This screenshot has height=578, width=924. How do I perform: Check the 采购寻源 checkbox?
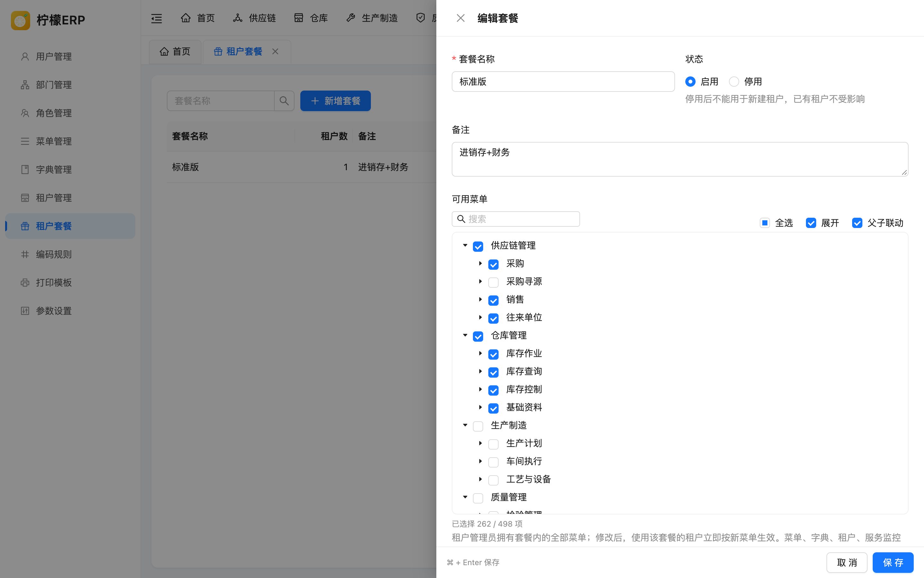493,283
